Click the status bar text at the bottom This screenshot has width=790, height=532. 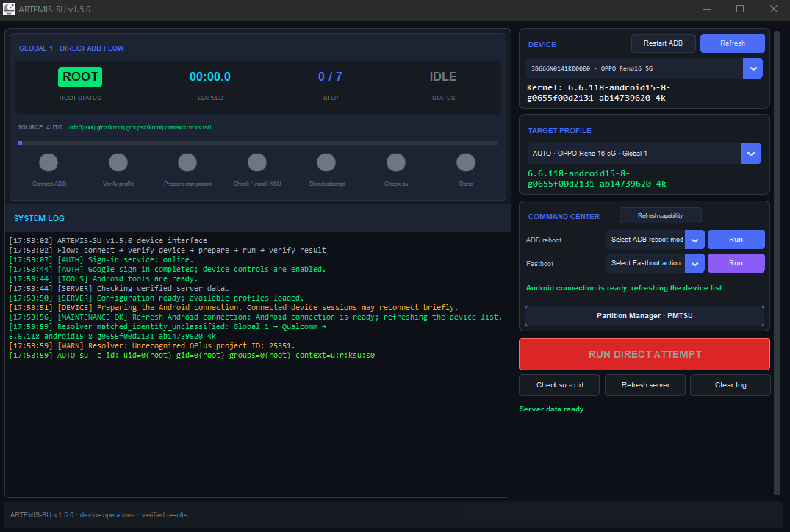pos(98,515)
